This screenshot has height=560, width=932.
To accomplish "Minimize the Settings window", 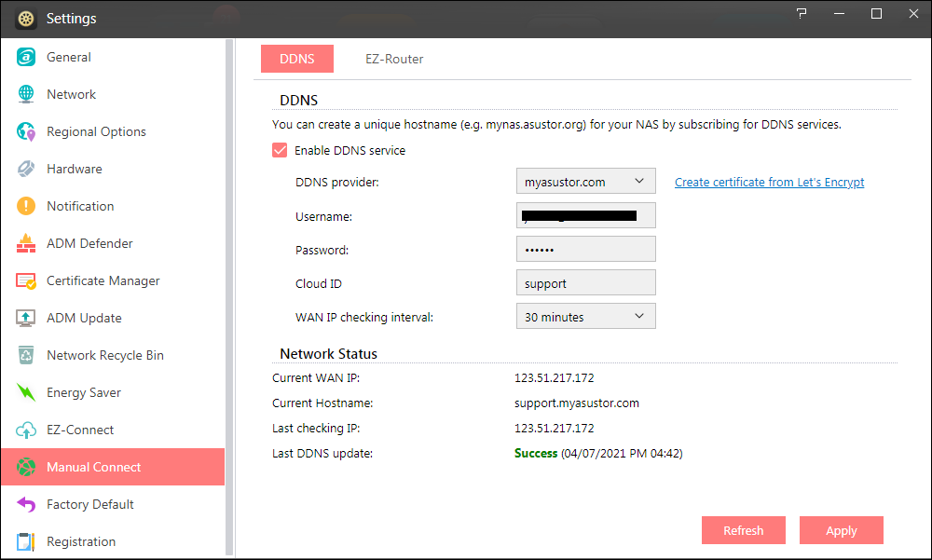I will point(839,13).
